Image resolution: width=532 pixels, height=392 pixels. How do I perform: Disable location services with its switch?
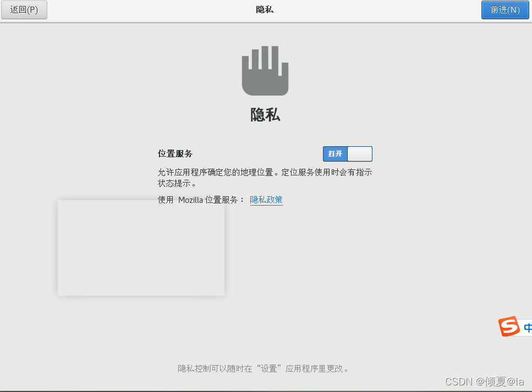[347, 154]
